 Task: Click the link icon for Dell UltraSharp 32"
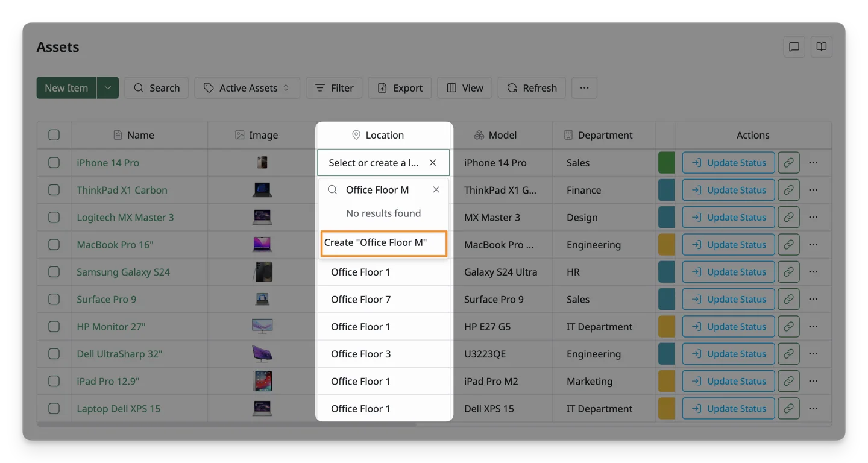tap(788, 354)
